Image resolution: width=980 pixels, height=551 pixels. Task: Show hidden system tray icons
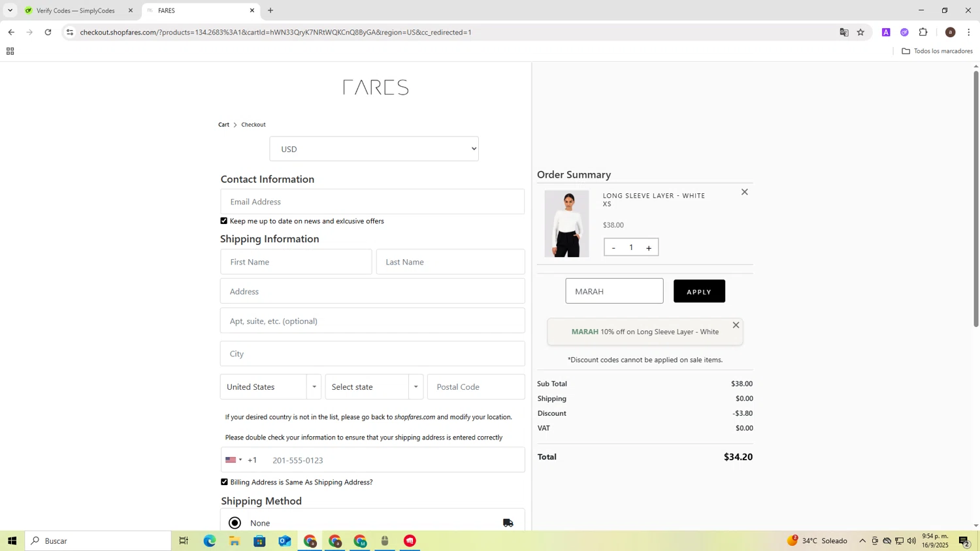[x=862, y=541]
